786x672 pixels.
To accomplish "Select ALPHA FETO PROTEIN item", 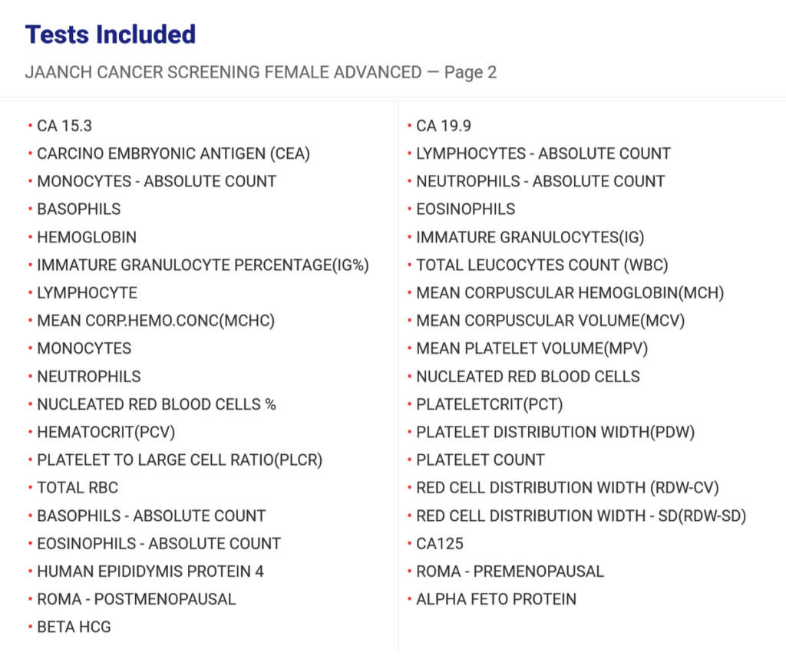I will pyautogui.click(x=497, y=599).
